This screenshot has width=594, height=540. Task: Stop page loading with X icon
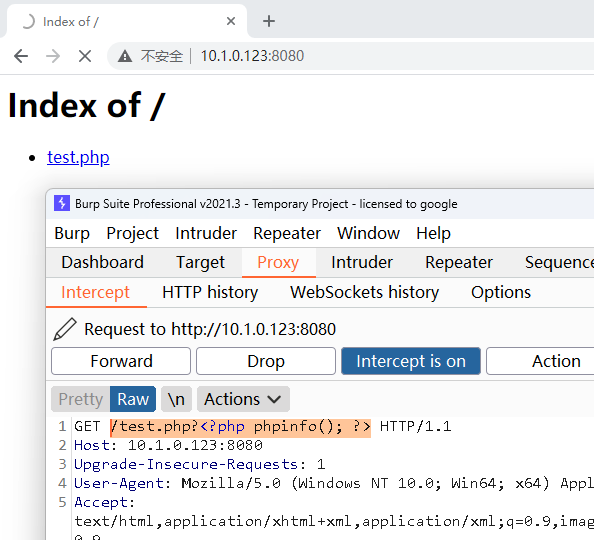click(x=85, y=56)
